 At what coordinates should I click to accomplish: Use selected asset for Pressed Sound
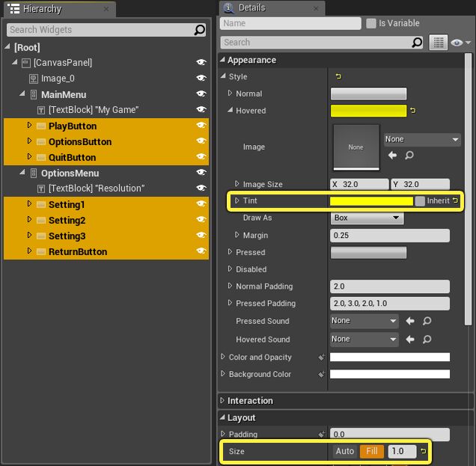click(x=410, y=321)
